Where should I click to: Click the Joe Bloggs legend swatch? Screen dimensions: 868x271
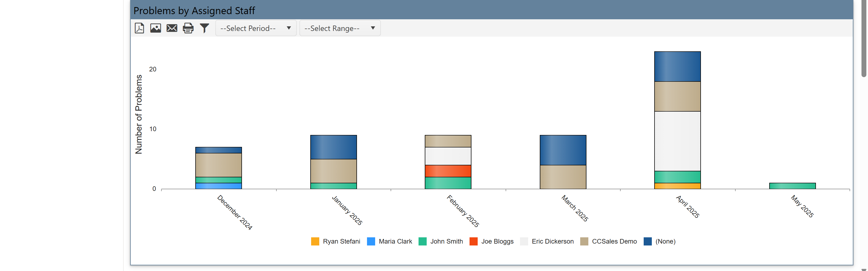click(473, 241)
